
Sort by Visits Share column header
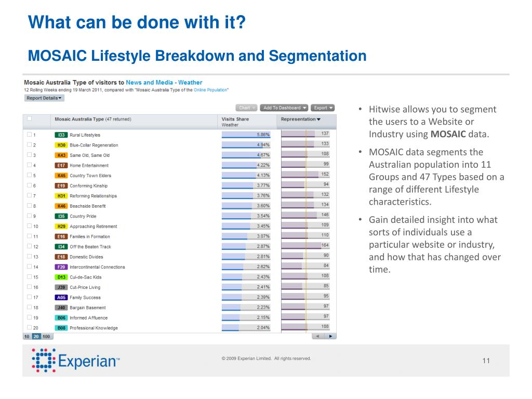coord(235,119)
